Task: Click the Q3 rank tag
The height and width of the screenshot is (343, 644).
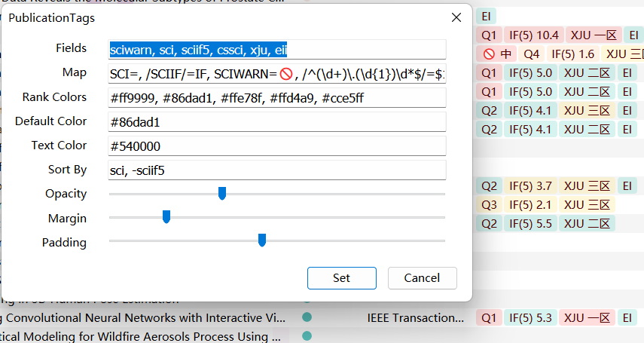Action: (x=489, y=205)
